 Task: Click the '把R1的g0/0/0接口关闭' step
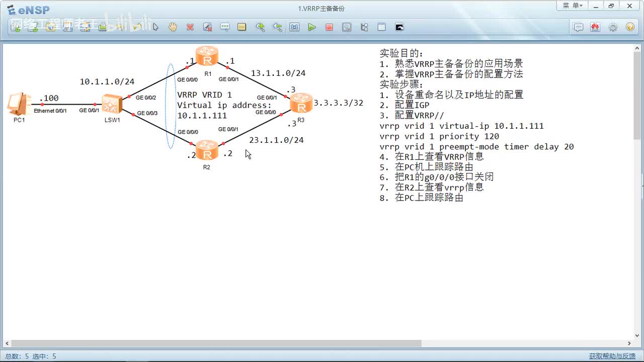pos(444,177)
